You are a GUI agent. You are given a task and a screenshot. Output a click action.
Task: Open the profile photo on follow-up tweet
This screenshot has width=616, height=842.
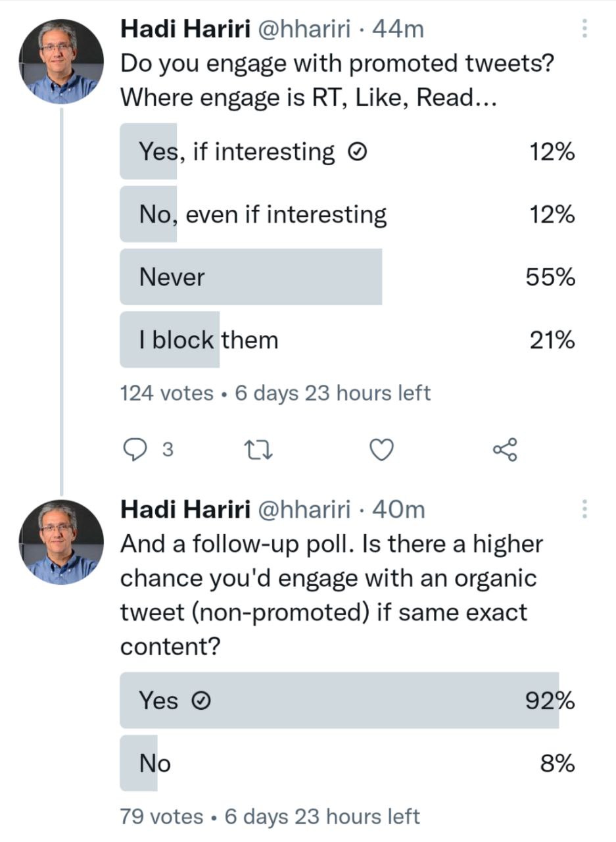tap(60, 543)
